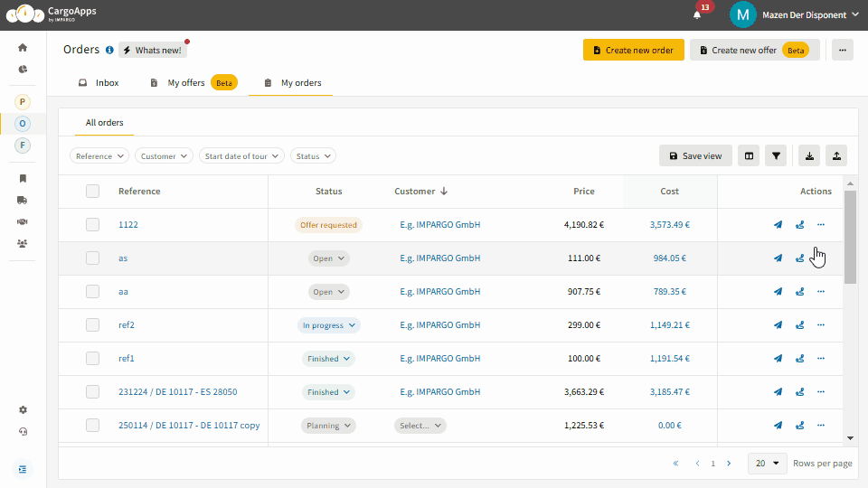
Task: Toggle the select-all orders checkbox
Action: tap(92, 191)
